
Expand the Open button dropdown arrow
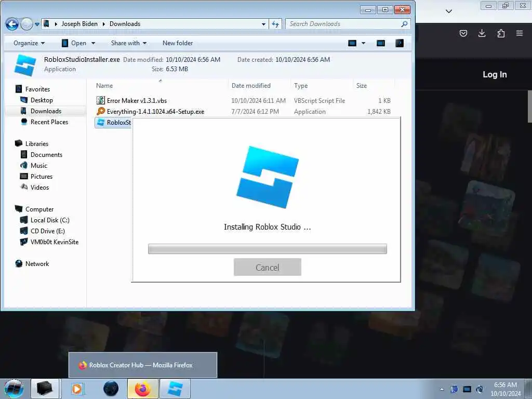(x=94, y=43)
